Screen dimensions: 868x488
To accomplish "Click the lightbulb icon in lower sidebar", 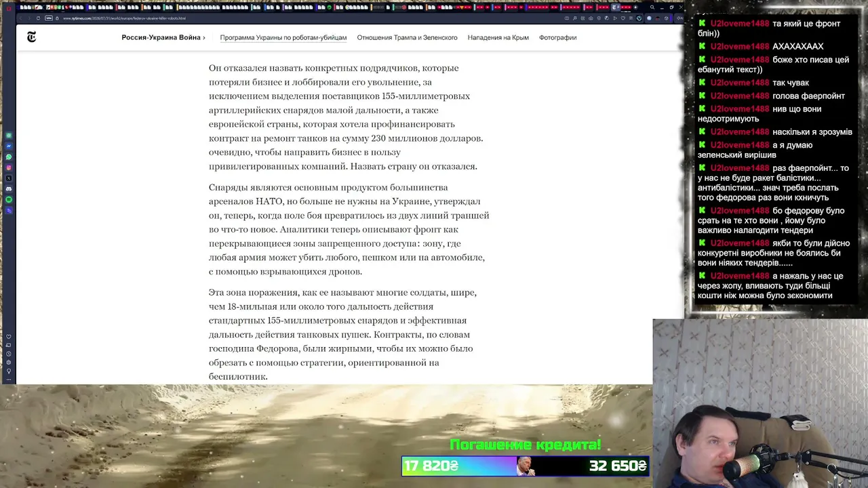I will click(x=9, y=371).
